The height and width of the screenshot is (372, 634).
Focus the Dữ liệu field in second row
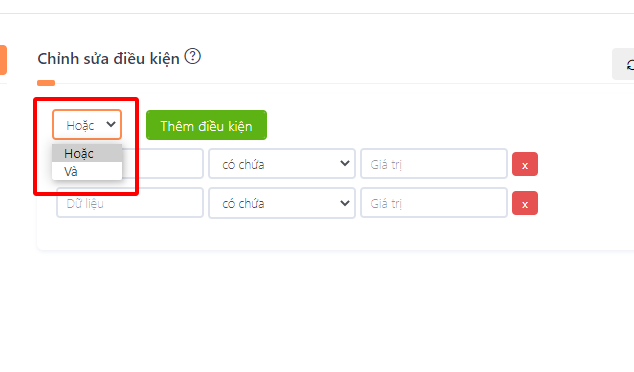[x=130, y=203]
